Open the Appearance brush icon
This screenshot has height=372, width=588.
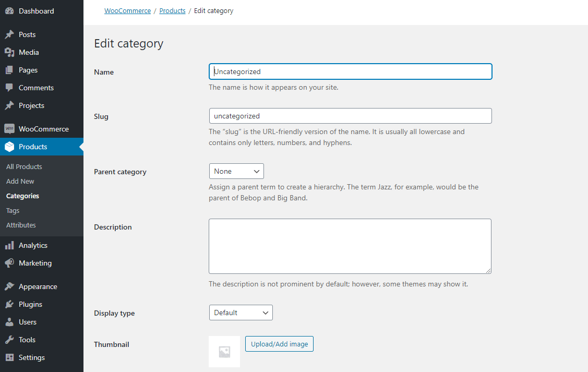tap(10, 286)
